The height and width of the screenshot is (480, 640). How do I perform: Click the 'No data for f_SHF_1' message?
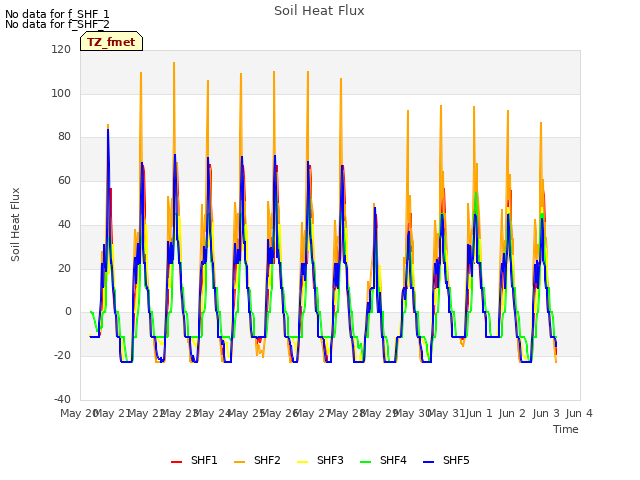57,14
